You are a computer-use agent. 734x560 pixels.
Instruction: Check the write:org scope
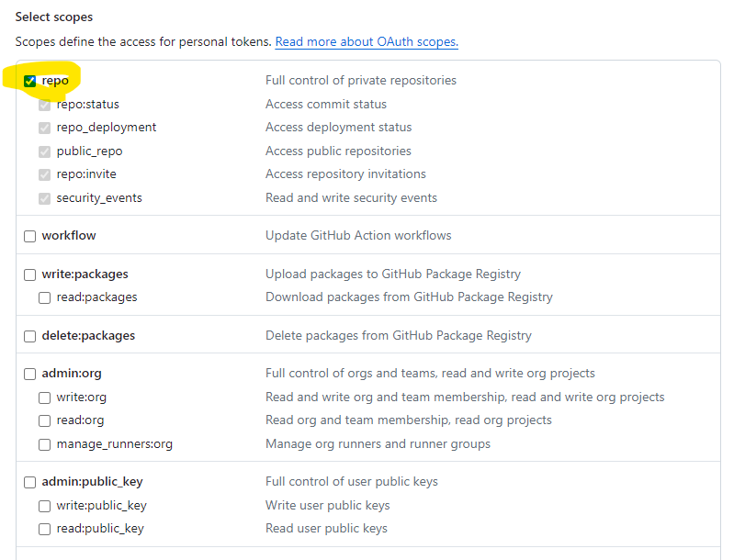[45, 398]
